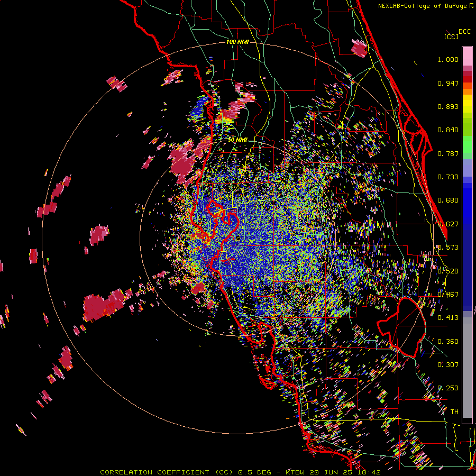Click the 0.733 scale value
Image resolution: width=476 pixels, height=476 pixels.
coord(448,177)
